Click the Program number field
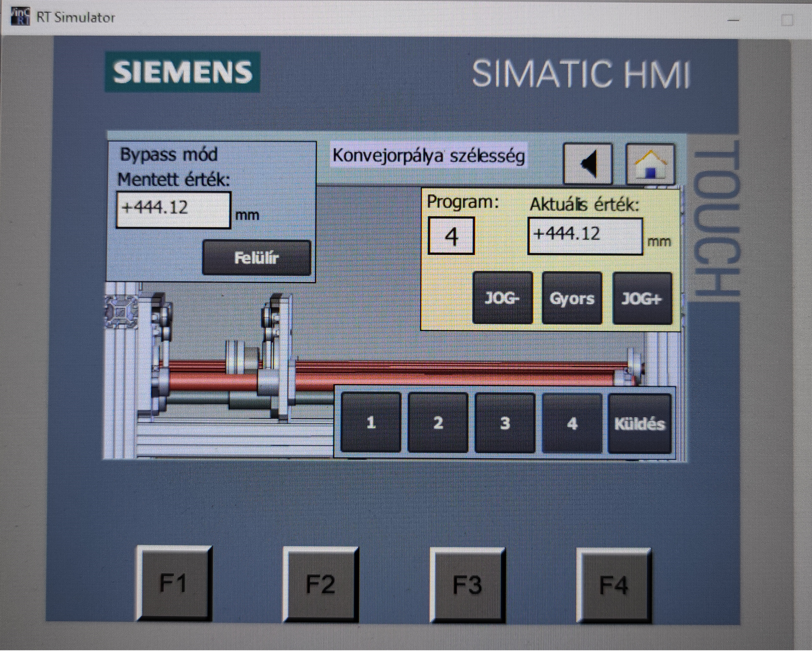The width and height of the screenshot is (812, 651). pos(451,236)
